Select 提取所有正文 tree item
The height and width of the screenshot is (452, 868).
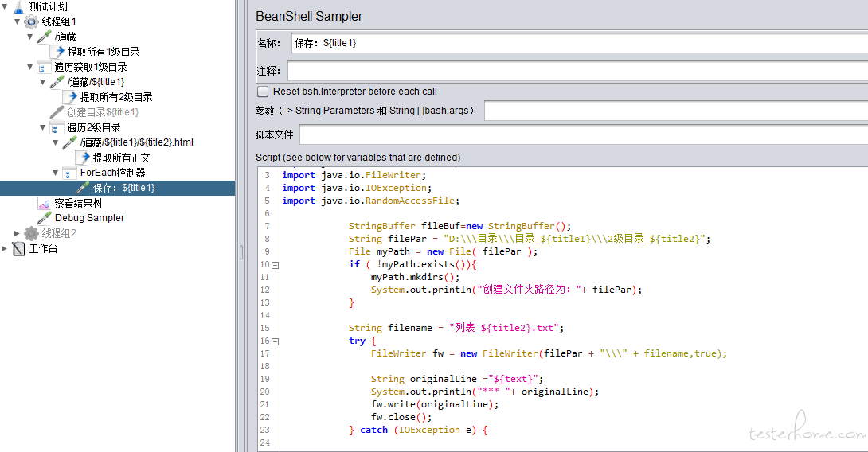pyautogui.click(x=121, y=158)
